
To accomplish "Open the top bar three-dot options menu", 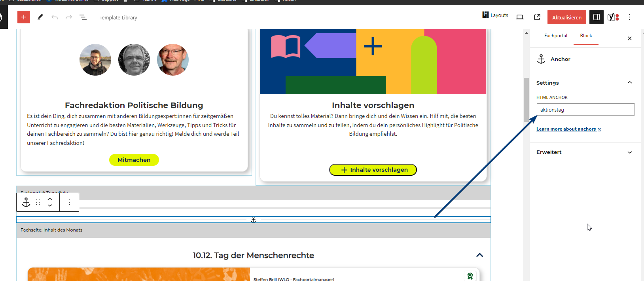I will (629, 17).
